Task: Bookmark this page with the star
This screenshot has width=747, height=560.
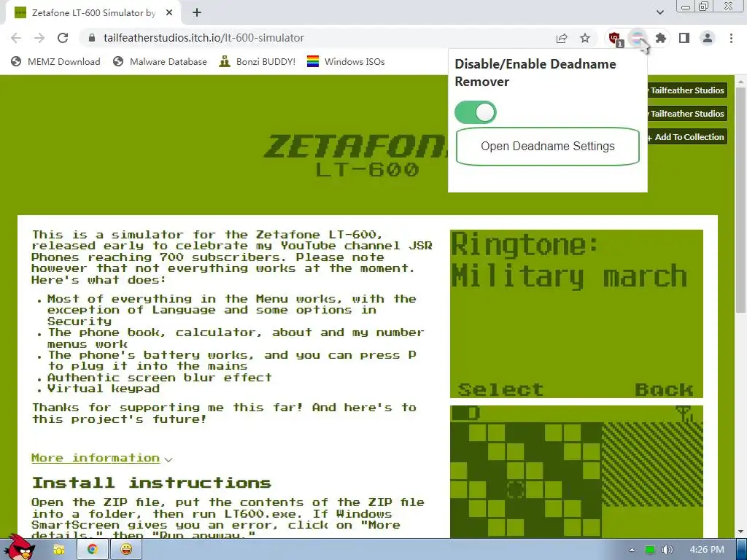Action: click(585, 38)
